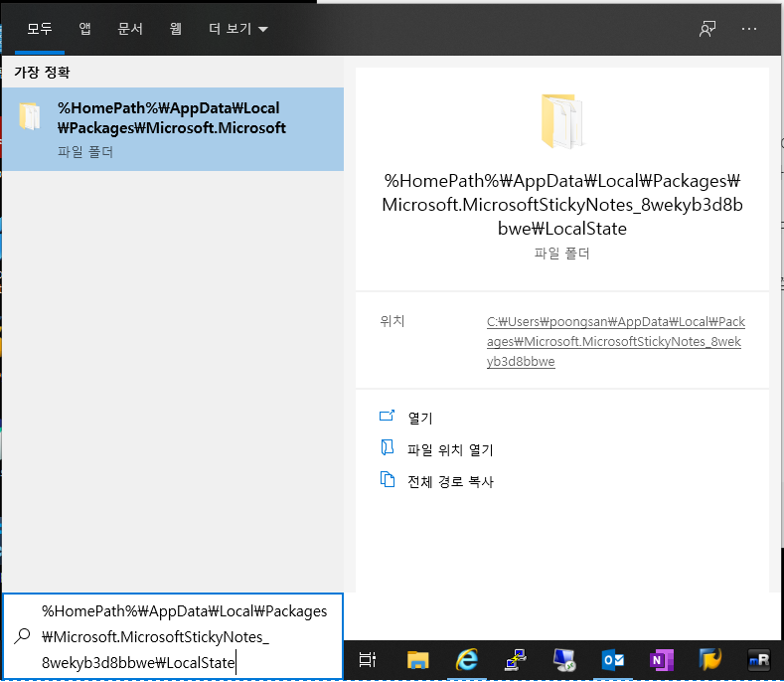Select the %HomePath% folder best match result
The height and width of the screenshot is (682, 784).
(x=173, y=129)
